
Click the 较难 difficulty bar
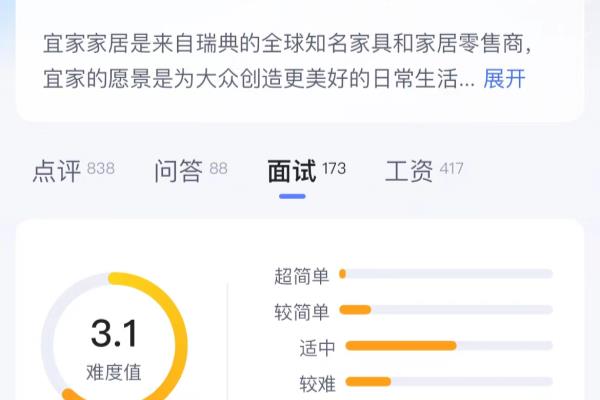pyautogui.click(x=449, y=381)
